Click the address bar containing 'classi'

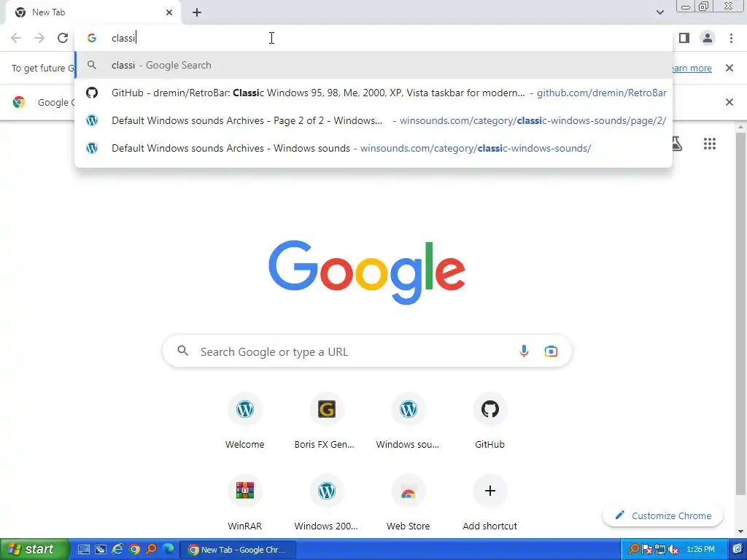click(373, 38)
